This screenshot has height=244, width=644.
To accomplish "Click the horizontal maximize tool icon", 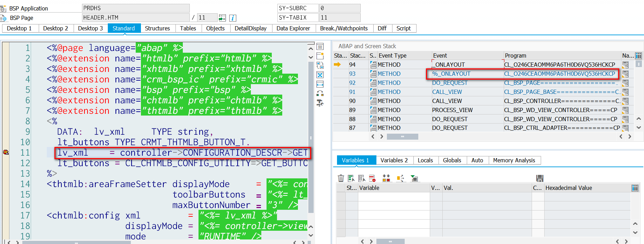I will 320,84.
